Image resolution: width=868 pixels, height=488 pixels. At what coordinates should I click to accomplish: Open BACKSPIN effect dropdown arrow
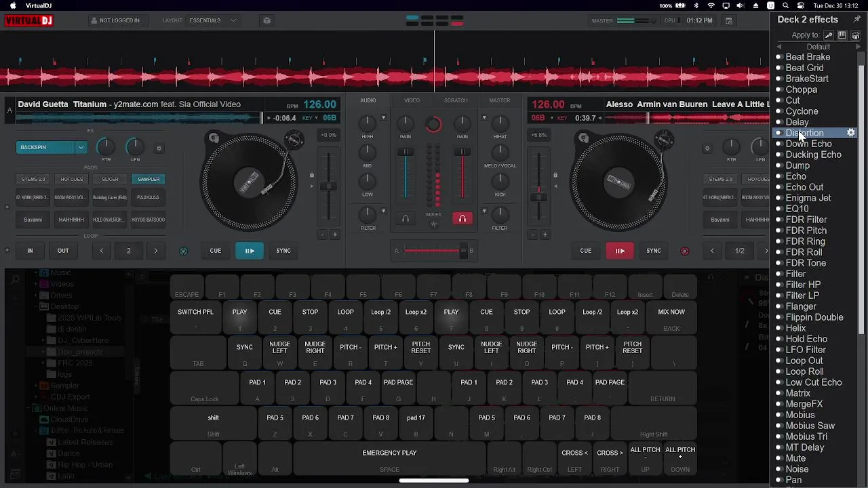(x=81, y=147)
